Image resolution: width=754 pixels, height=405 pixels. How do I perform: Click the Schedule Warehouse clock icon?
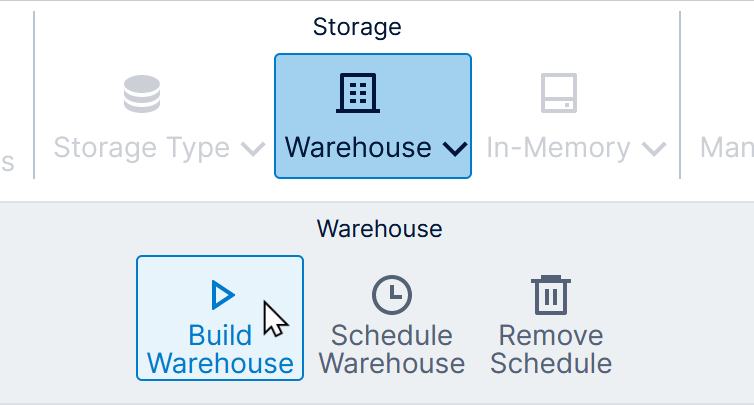[391, 295]
